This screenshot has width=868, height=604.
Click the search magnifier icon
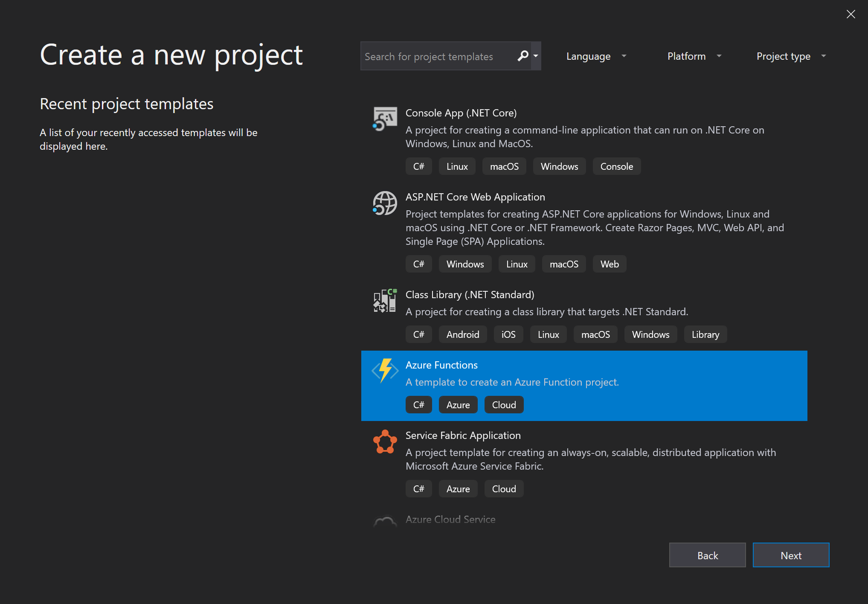(x=523, y=56)
